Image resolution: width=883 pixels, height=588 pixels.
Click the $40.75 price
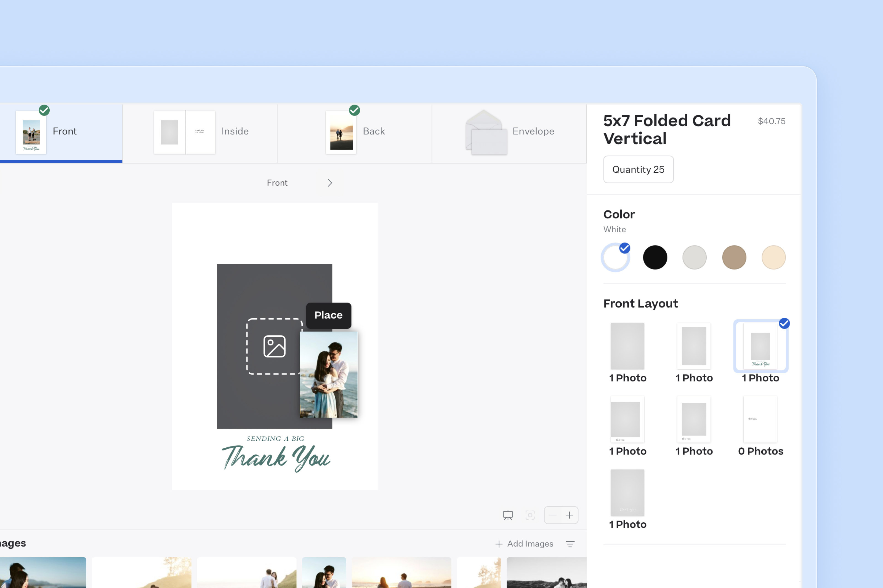tap(771, 121)
